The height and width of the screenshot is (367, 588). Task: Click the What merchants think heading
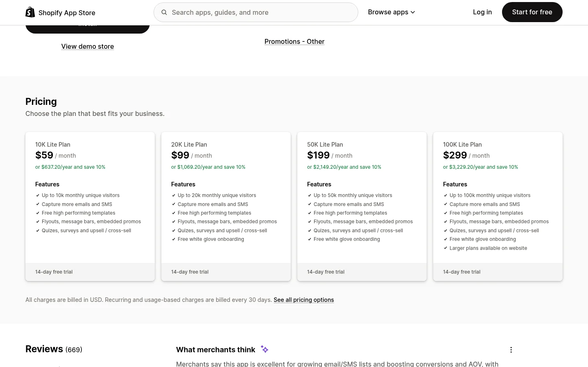(x=216, y=350)
